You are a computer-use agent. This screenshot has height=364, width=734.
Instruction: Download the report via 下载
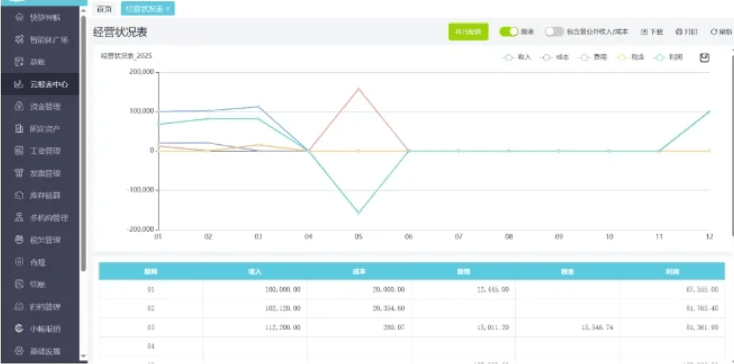652,32
